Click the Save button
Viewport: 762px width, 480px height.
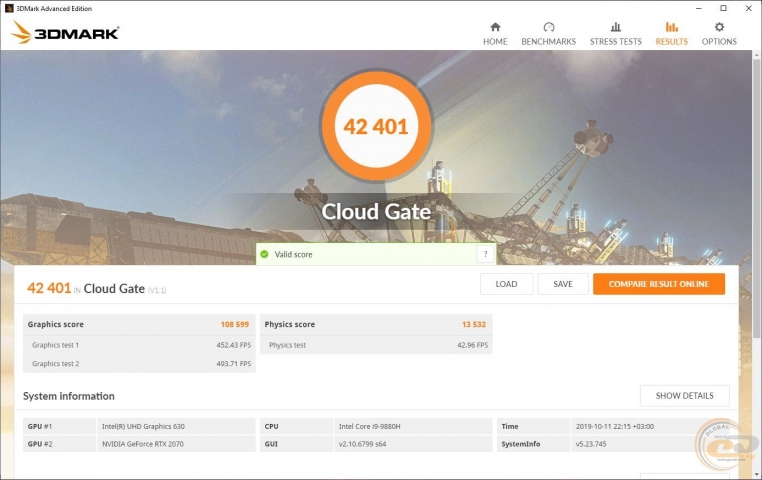(x=563, y=284)
